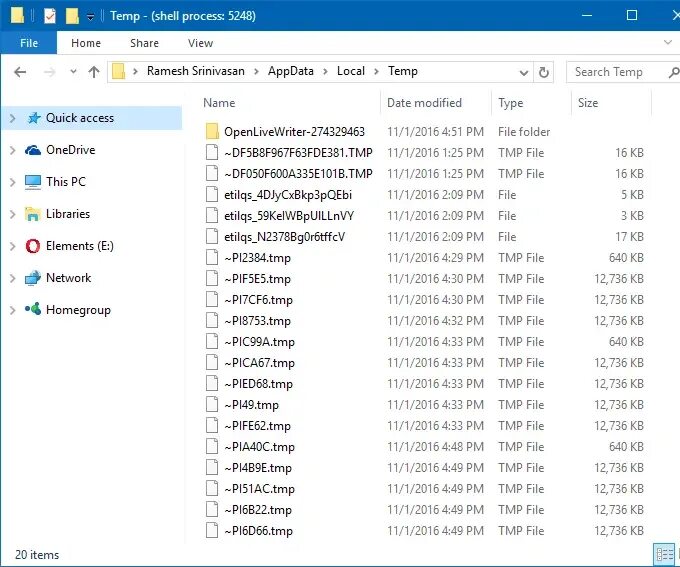
Task: Select the OpenLiveWriter-274329463 folder
Action: pyautogui.click(x=294, y=132)
